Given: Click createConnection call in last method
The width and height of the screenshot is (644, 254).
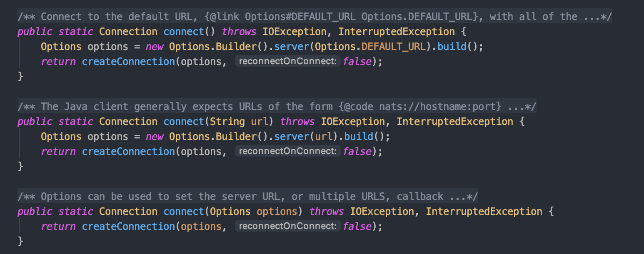Looking at the screenshot, I should (x=129, y=227).
